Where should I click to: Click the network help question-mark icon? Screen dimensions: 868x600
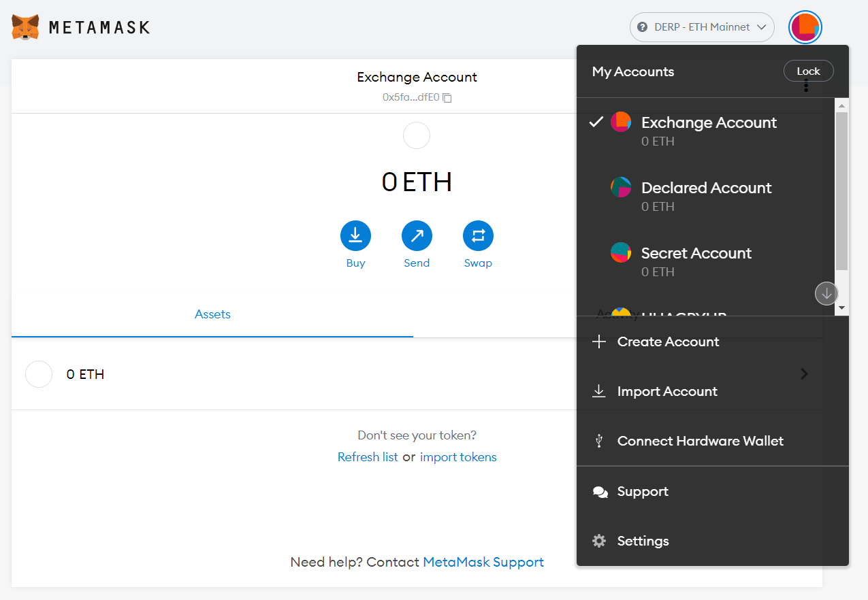click(x=642, y=27)
